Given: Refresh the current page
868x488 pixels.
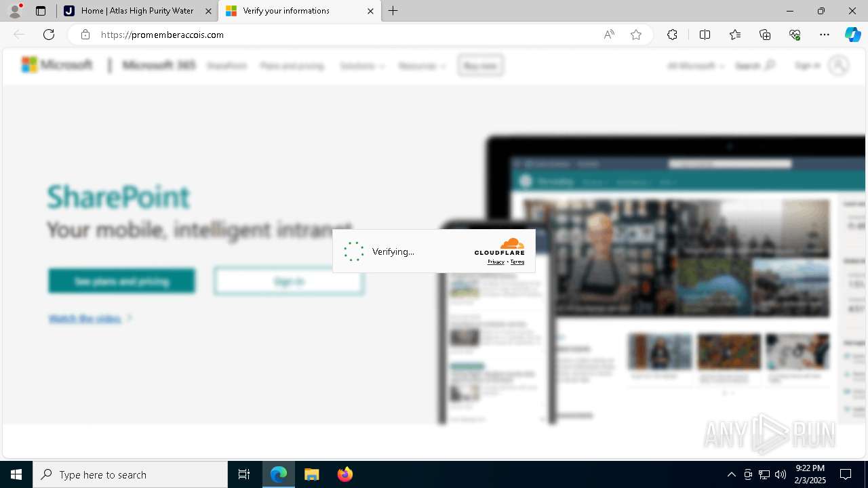Looking at the screenshot, I should pos(49,35).
